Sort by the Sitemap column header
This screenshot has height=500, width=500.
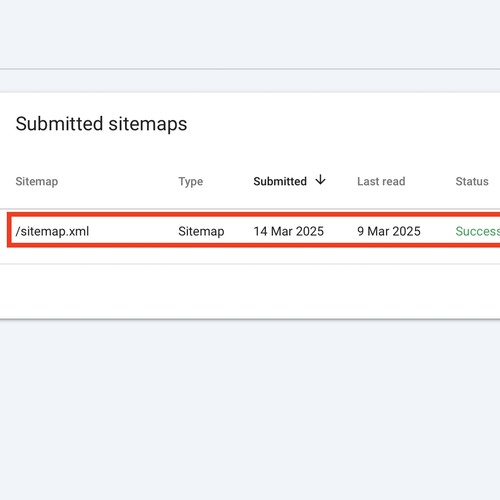click(x=37, y=181)
